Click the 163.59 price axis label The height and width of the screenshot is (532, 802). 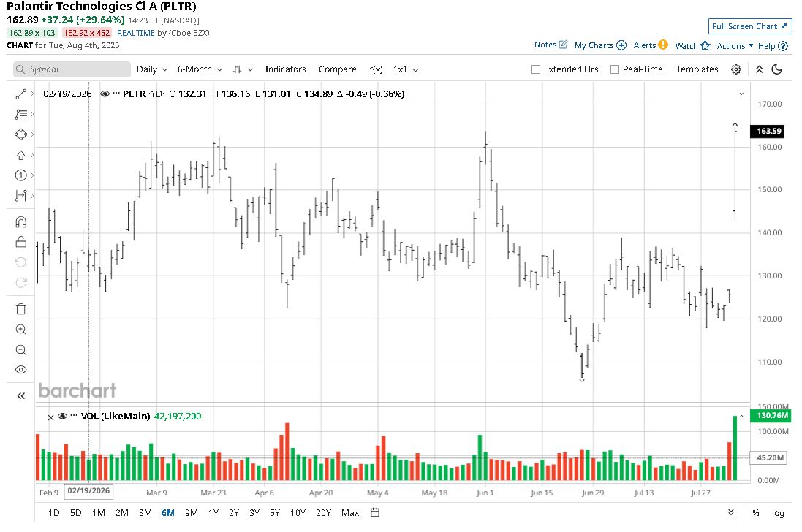(x=768, y=131)
